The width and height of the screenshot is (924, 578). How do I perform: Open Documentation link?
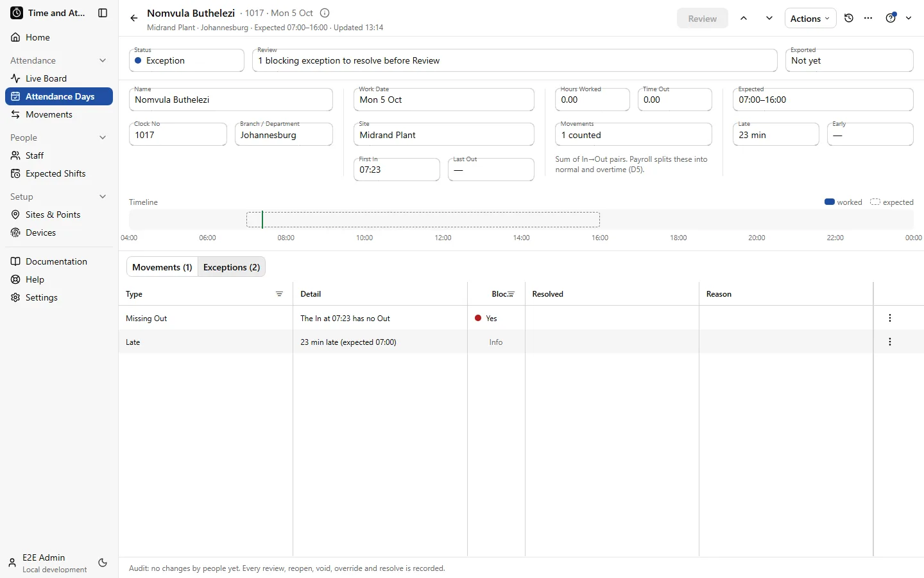coord(59,261)
